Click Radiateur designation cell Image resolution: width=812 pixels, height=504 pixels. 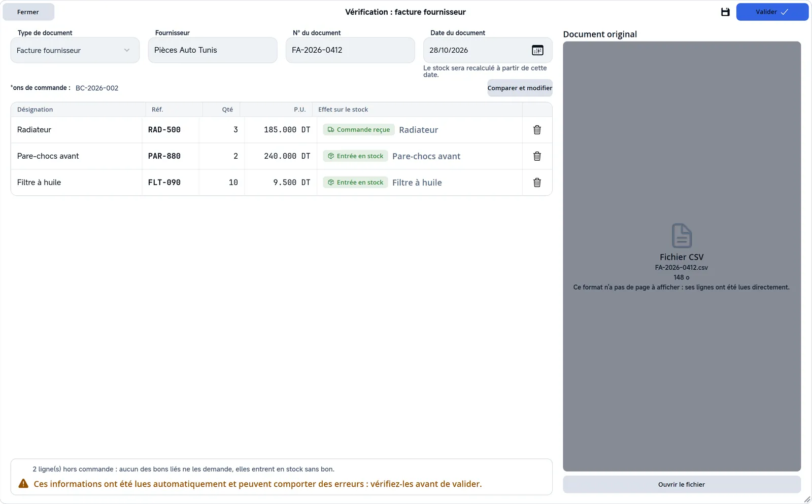click(76, 130)
